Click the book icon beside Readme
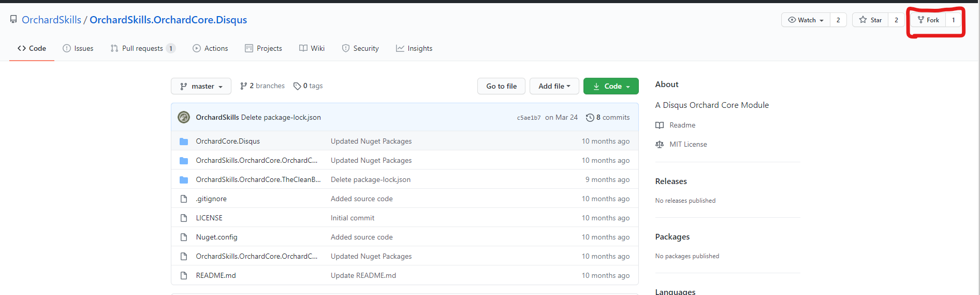This screenshot has height=295, width=980. (660, 125)
